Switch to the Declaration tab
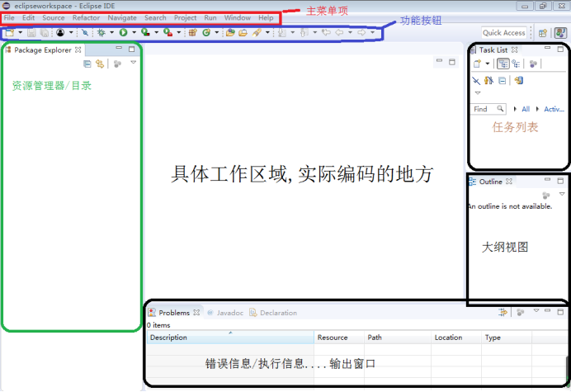 273,313
